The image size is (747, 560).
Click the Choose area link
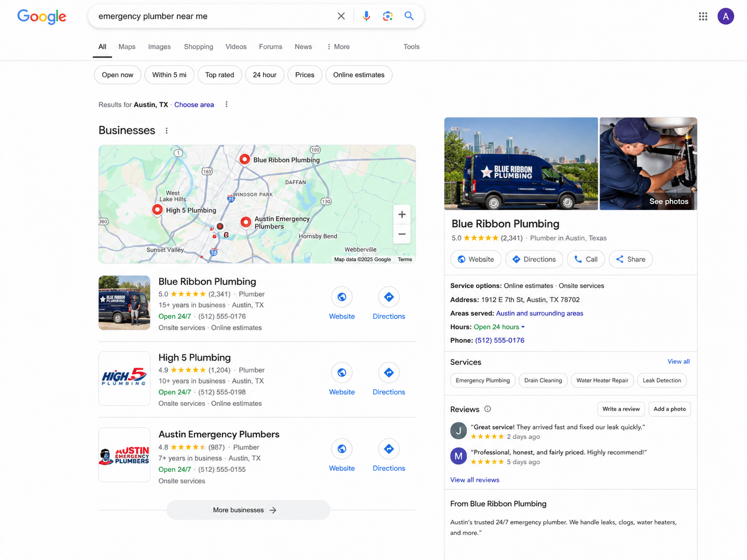pyautogui.click(x=194, y=105)
